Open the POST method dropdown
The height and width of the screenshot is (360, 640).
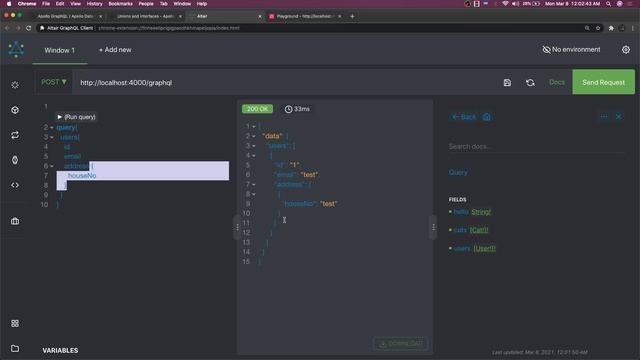tap(54, 82)
